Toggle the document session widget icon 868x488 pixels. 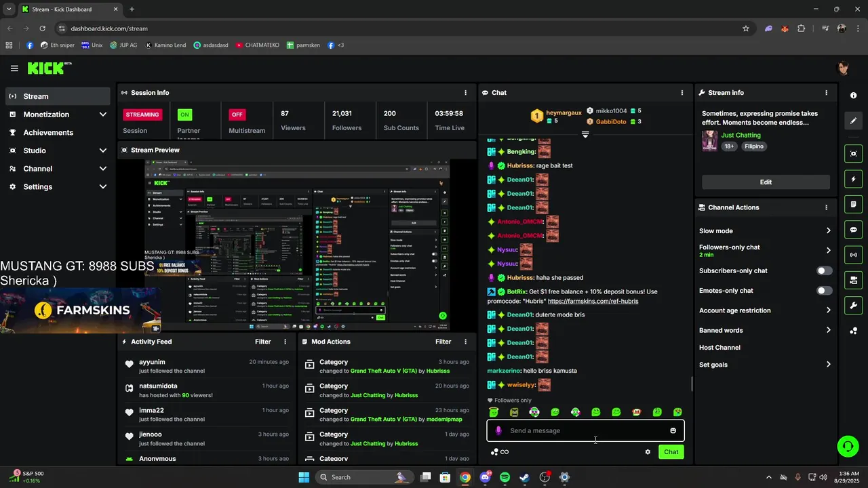click(x=854, y=204)
